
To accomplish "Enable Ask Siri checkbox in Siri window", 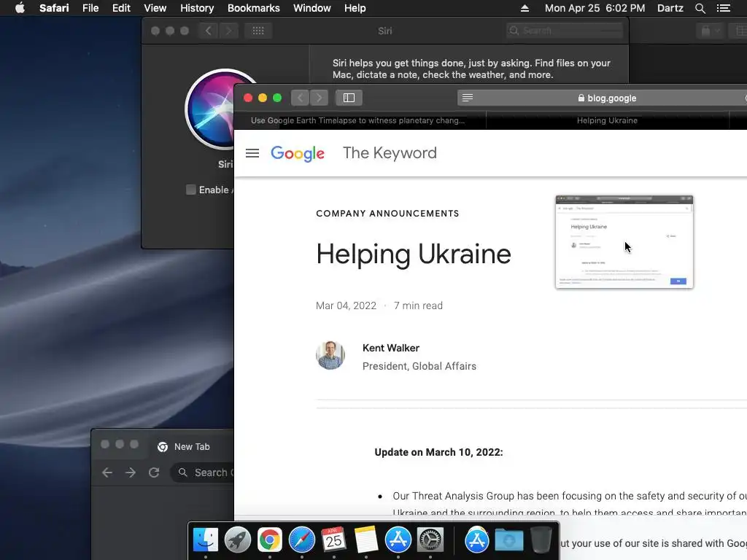I will pyautogui.click(x=190, y=190).
